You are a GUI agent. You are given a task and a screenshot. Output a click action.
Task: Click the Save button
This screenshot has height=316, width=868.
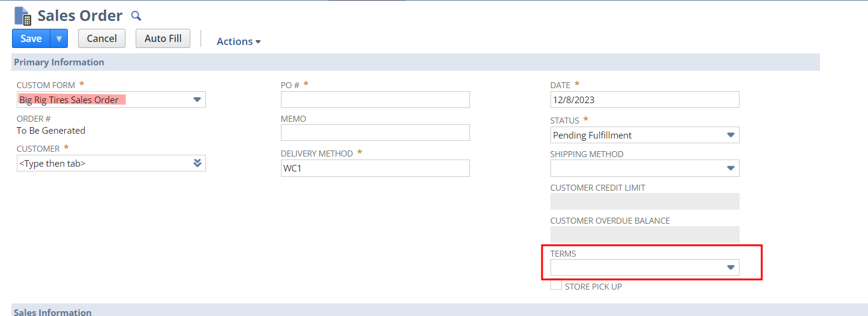(x=31, y=38)
